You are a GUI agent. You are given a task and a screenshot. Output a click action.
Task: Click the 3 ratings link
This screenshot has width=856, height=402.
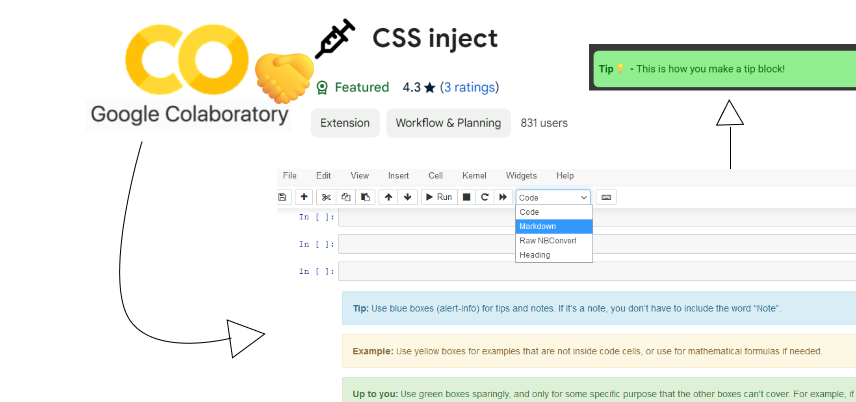click(x=469, y=87)
